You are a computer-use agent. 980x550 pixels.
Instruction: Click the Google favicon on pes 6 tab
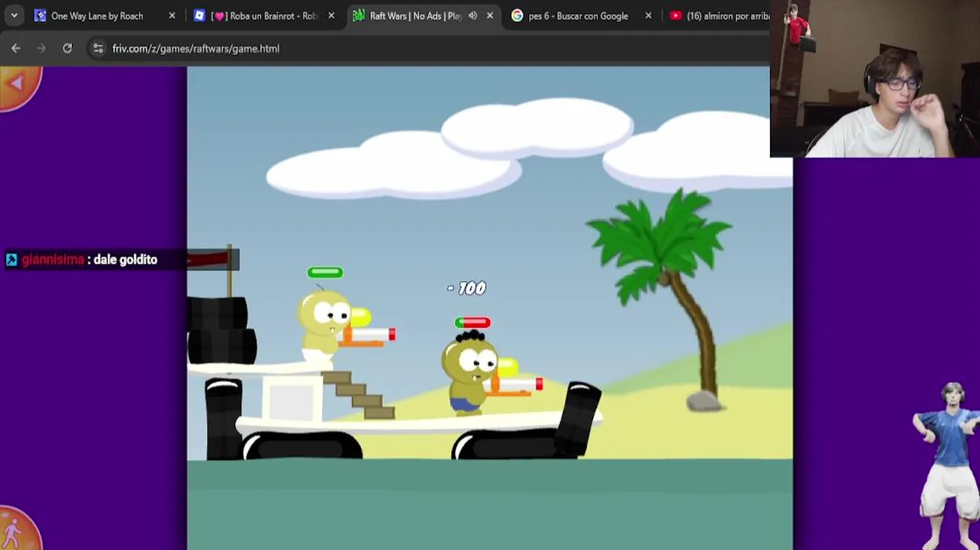(x=517, y=15)
